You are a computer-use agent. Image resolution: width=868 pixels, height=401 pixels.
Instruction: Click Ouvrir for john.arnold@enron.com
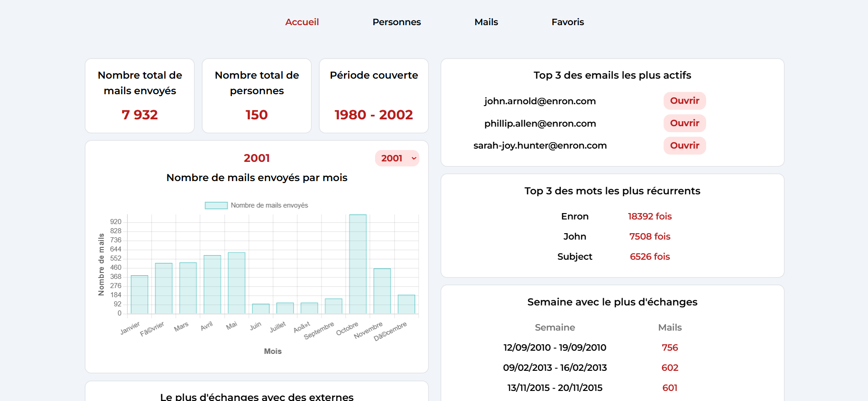tap(685, 101)
